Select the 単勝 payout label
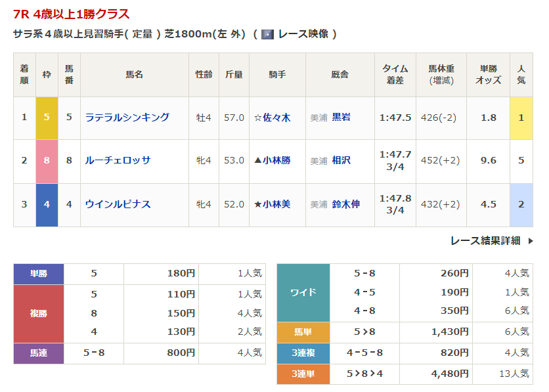The image size is (549, 392). click(x=39, y=274)
